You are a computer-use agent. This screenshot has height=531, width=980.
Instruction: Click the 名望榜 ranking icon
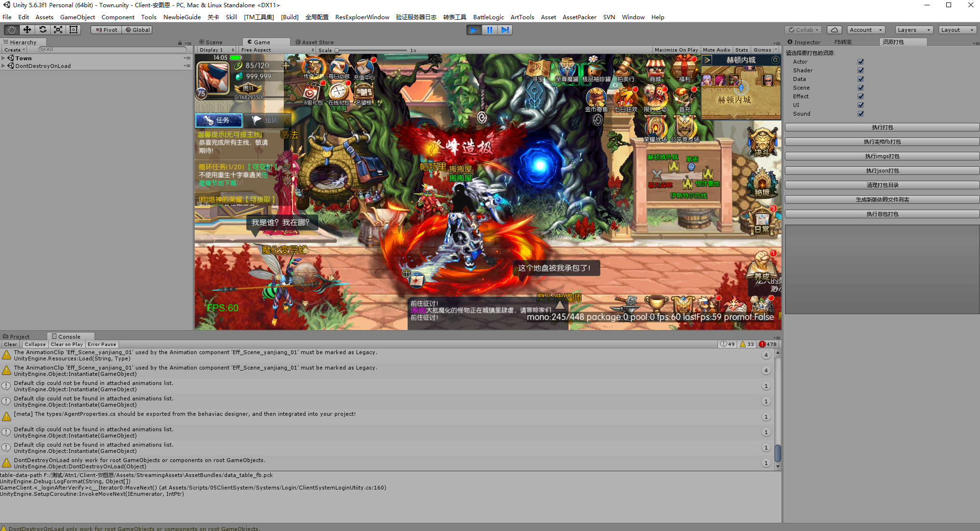[364, 94]
